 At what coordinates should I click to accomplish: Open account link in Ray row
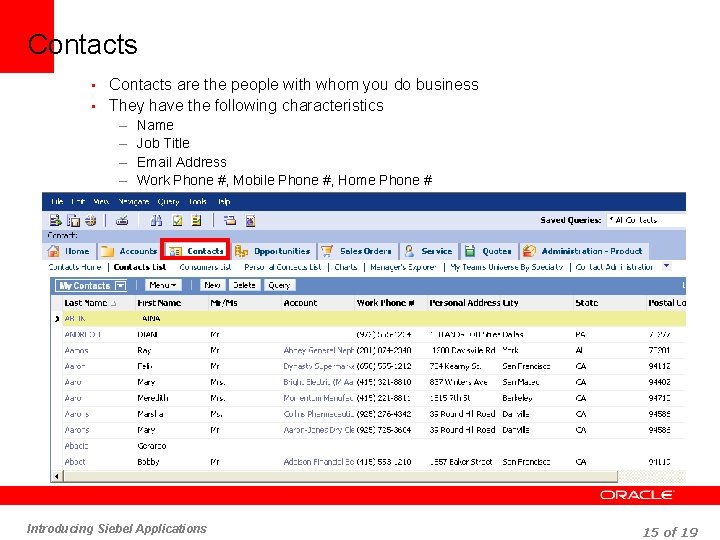(319, 350)
